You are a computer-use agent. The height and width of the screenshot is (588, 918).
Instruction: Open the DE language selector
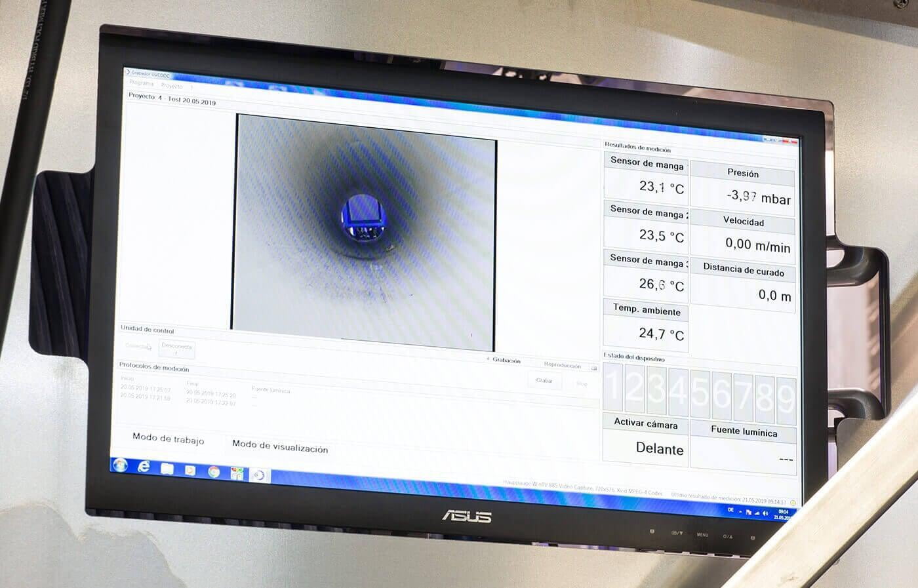(x=730, y=510)
